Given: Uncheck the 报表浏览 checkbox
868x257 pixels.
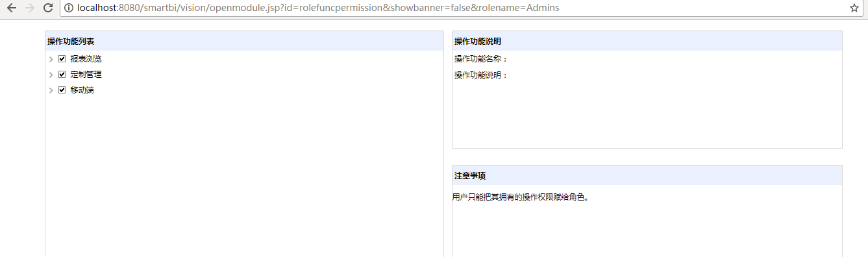Looking at the screenshot, I should (62, 58).
